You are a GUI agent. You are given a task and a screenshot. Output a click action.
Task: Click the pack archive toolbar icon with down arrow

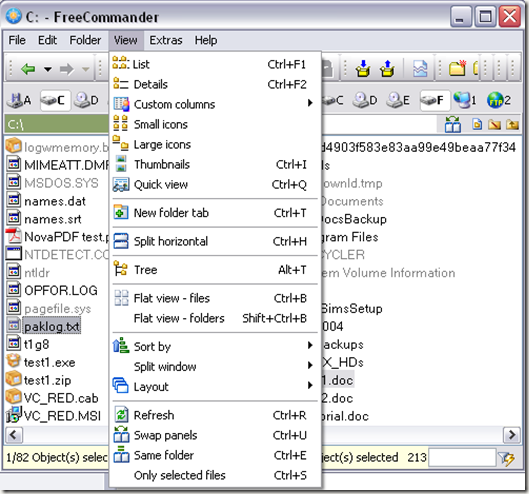(x=362, y=68)
